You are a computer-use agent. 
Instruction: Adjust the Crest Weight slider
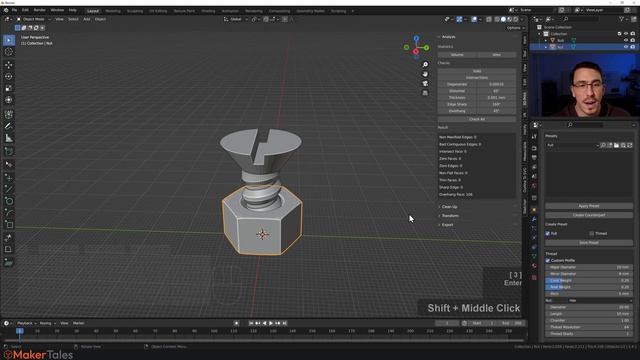[589, 280]
